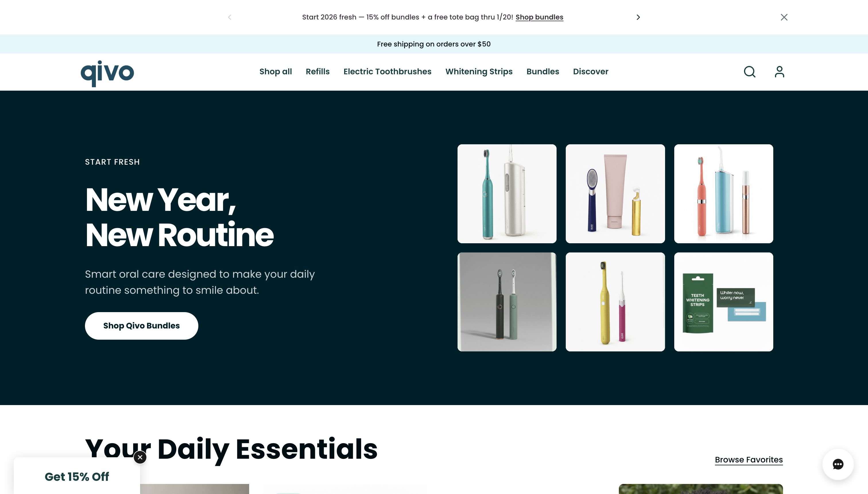Show next announcement with right chevron
Screen dimensions: 868x494
point(638,17)
